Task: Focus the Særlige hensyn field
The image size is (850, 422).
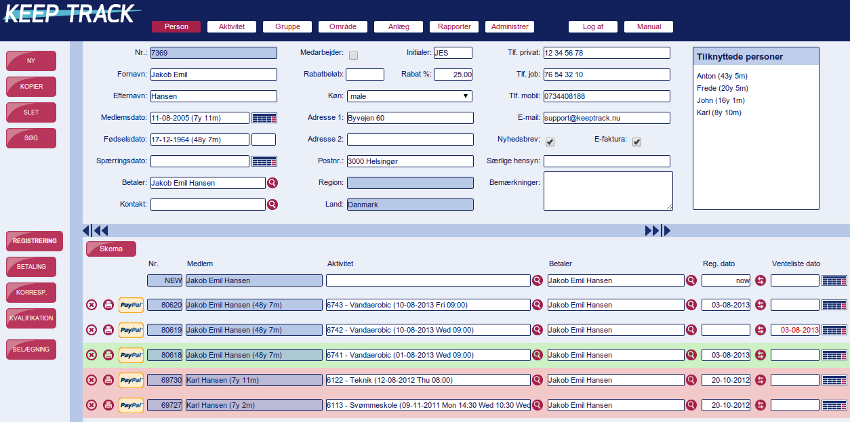Action: pyautogui.click(x=607, y=161)
